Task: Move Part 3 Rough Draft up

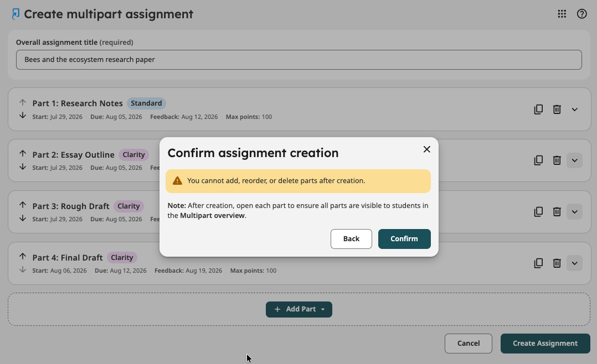Action: 23,205
